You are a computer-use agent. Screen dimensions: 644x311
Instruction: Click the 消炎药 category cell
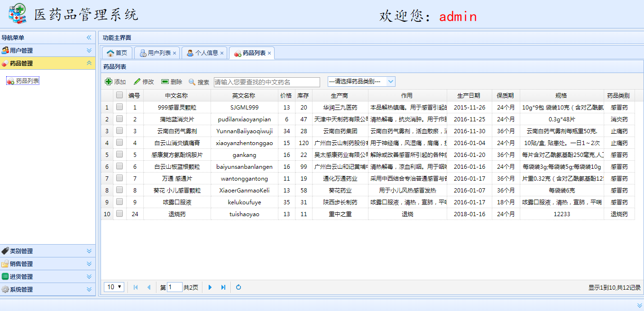(619, 119)
